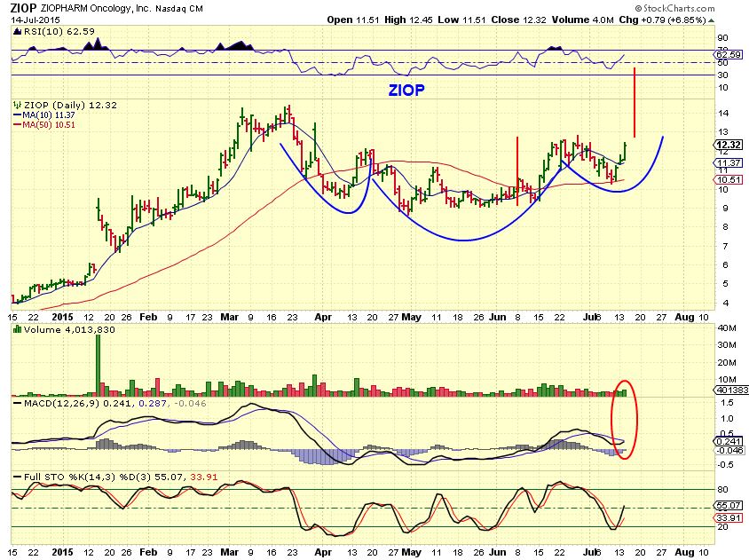
Task: Click the 12.32 price tag on right axis
Action: point(729,145)
